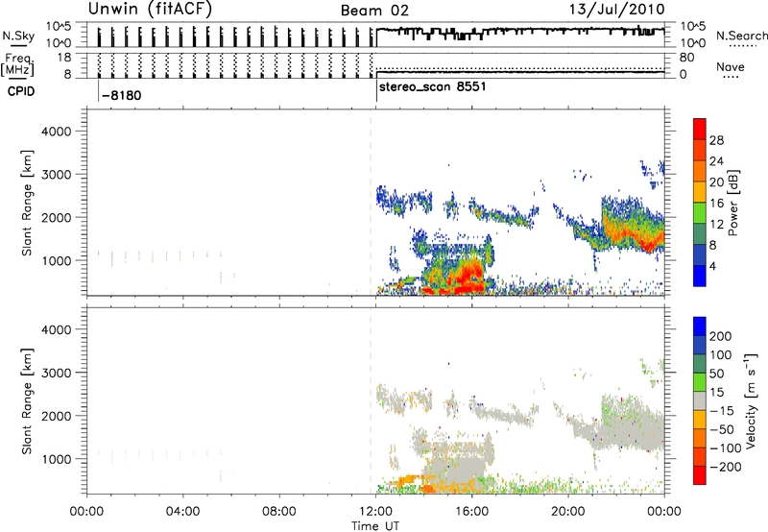Click the 'stereo_scan 8551' label

pos(433,87)
